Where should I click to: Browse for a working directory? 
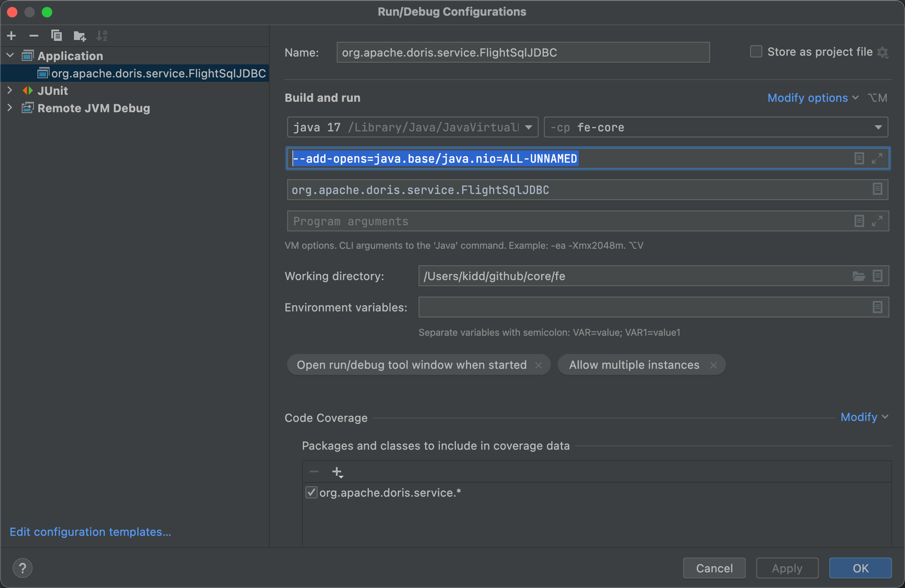point(858,276)
